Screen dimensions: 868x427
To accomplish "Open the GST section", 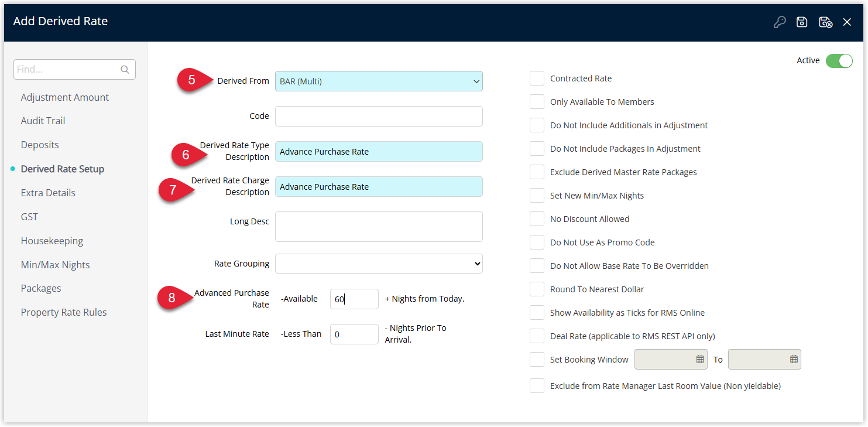I will click(29, 217).
